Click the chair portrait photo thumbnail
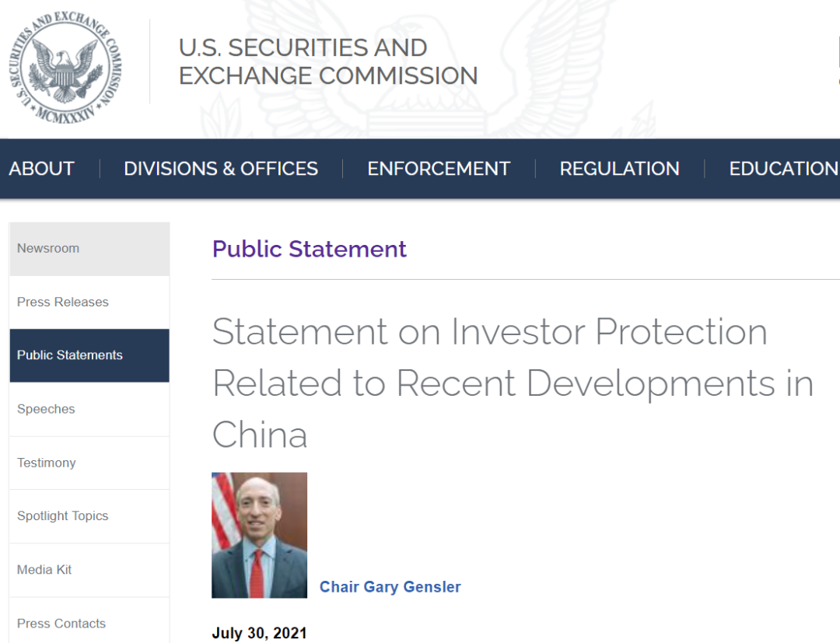The image size is (840, 643). [259, 535]
